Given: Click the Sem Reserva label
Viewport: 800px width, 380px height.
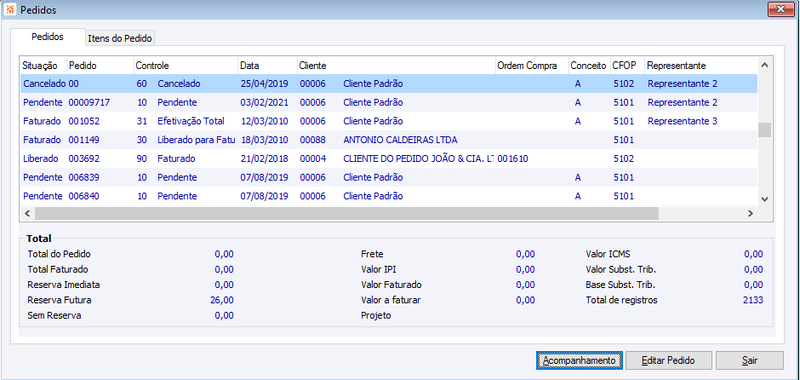Looking at the screenshot, I should click(54, 316).
